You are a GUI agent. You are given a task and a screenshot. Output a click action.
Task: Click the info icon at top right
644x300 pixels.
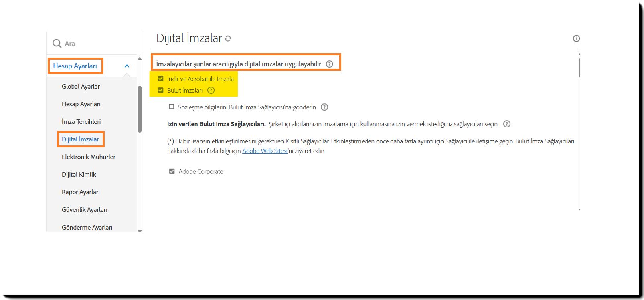tap(576, 38)
